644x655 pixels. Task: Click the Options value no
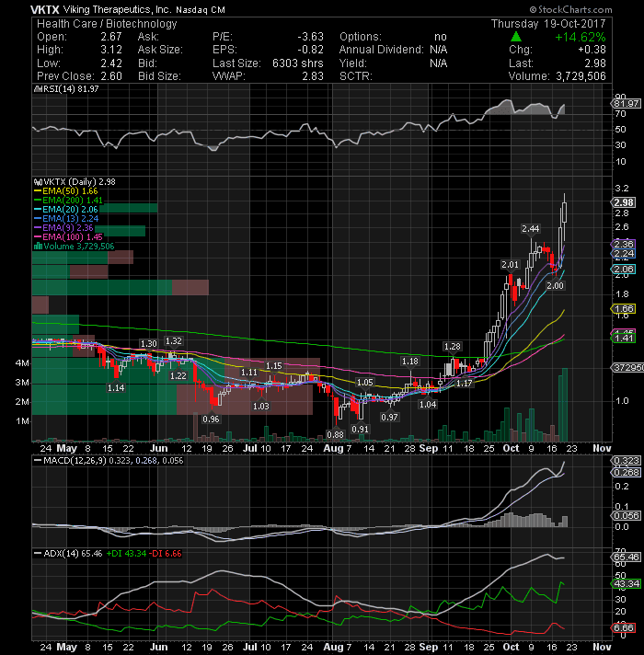[440, 37]
